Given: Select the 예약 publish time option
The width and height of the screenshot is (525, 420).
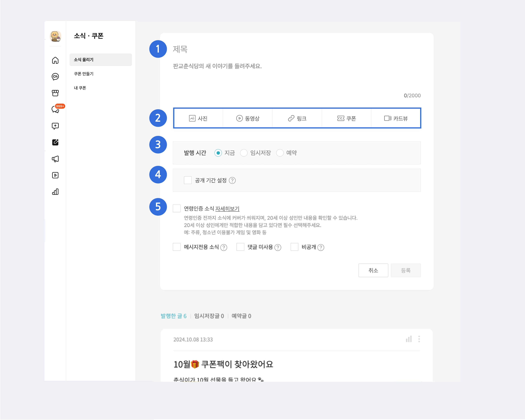Looking at the screenshot, I should 280,153.
